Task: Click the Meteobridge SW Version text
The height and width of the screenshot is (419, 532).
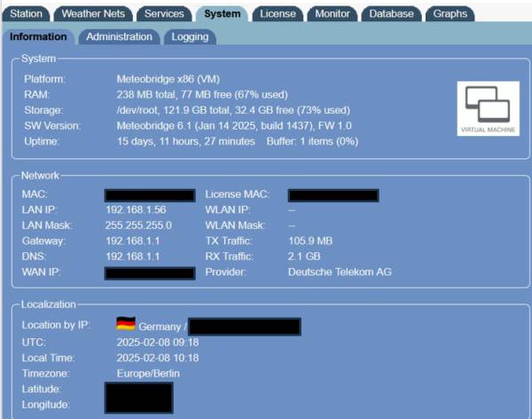Action: click(234, 125)
